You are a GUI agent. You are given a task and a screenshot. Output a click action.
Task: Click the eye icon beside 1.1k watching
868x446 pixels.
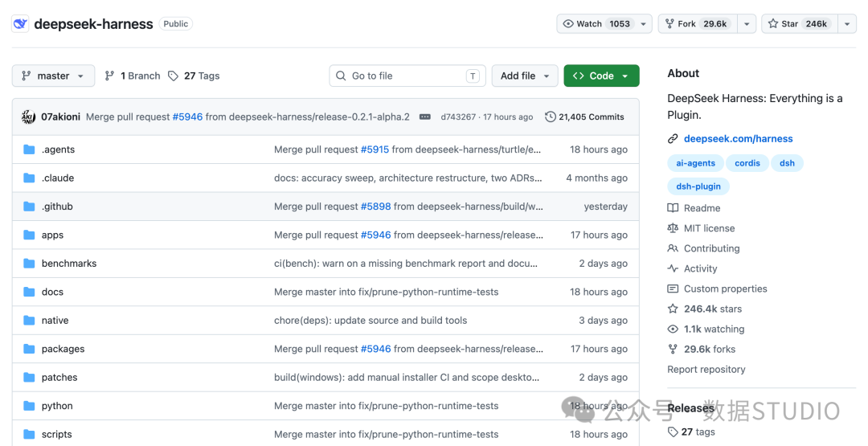coord(673,329)
